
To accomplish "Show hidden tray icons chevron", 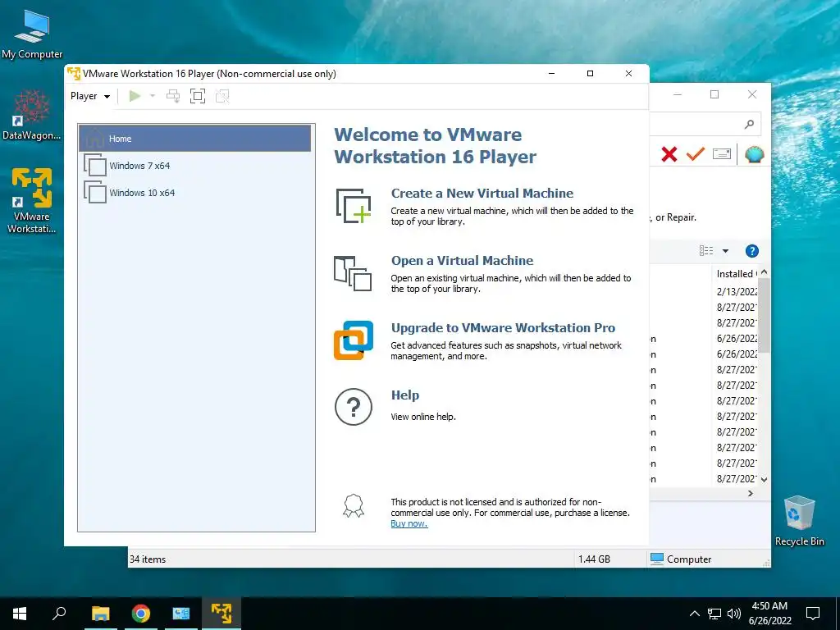I will click(x=694, y=614).
